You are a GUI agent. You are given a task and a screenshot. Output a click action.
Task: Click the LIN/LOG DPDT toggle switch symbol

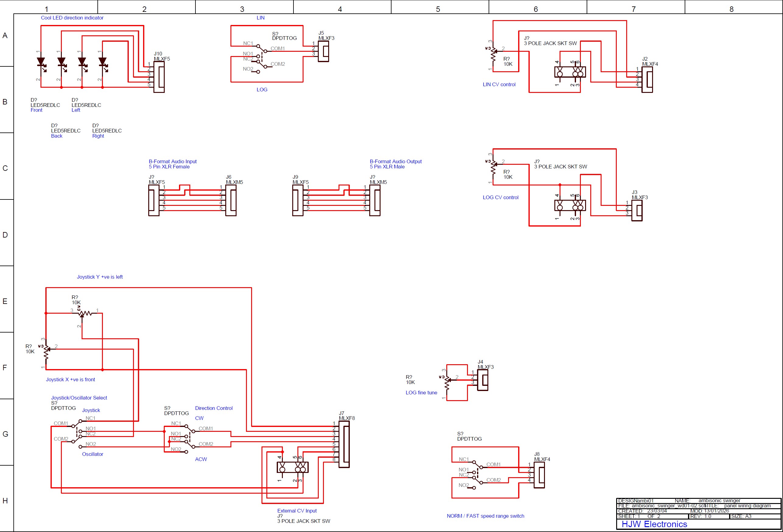click(262, 57)
